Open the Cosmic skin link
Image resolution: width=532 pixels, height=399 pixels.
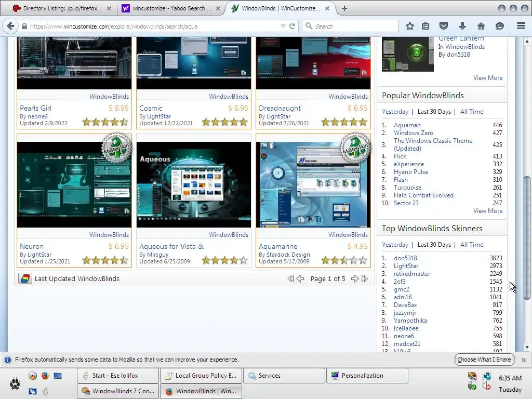coord(151,108)
